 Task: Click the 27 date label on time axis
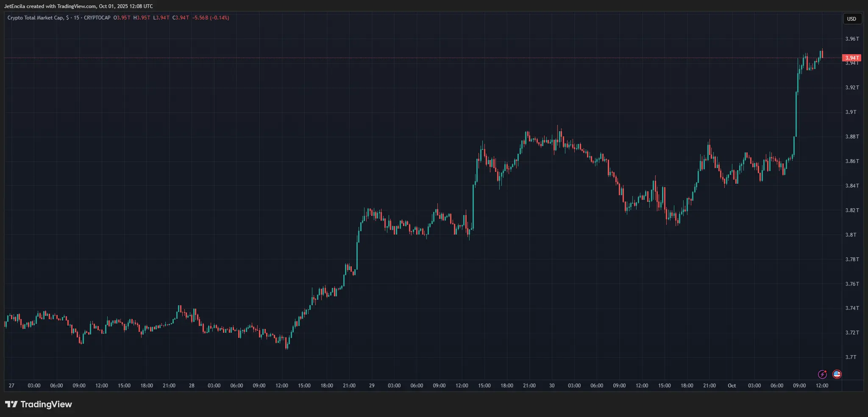click(11, 386)
